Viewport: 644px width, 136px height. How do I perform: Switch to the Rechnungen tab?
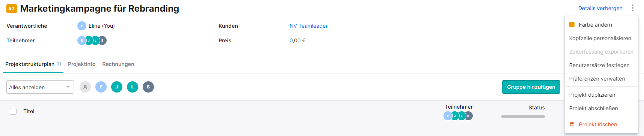pyautogui.click(x=118, y=64)
